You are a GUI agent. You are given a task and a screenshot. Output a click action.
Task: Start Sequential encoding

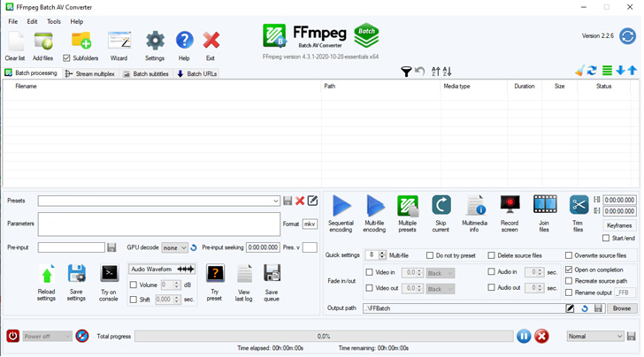tap(341, 206)
